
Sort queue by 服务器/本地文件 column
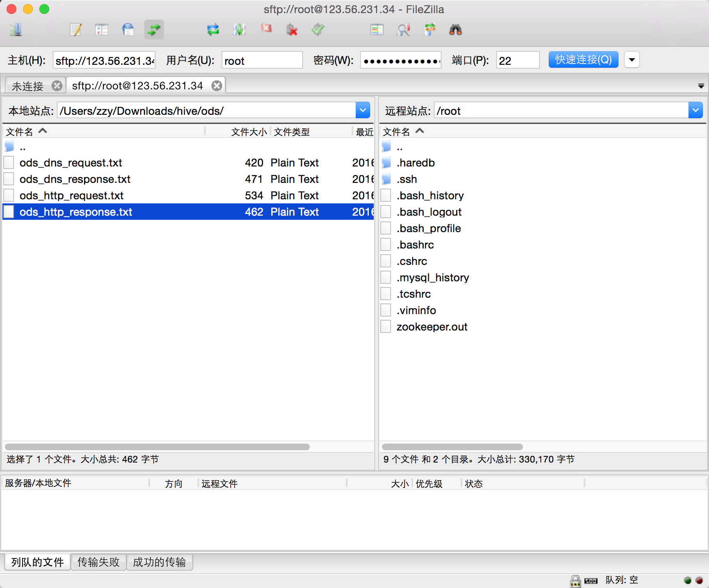[x=75, y=483]
